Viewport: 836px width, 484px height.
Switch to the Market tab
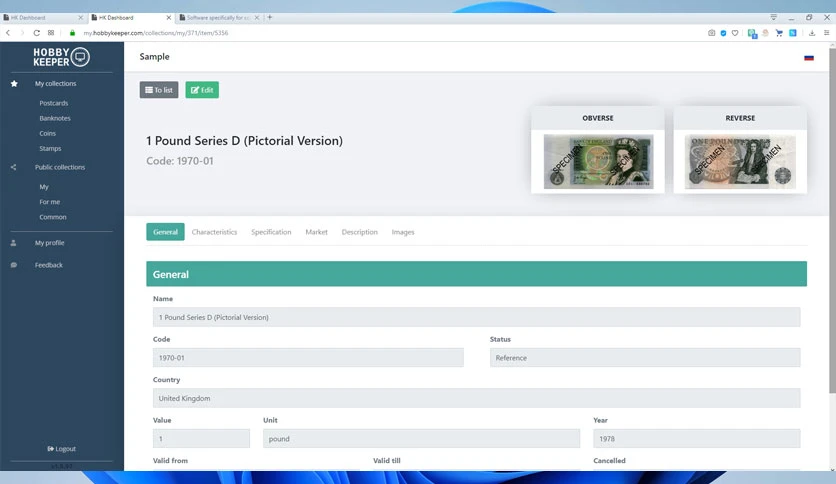click(316, 232)
